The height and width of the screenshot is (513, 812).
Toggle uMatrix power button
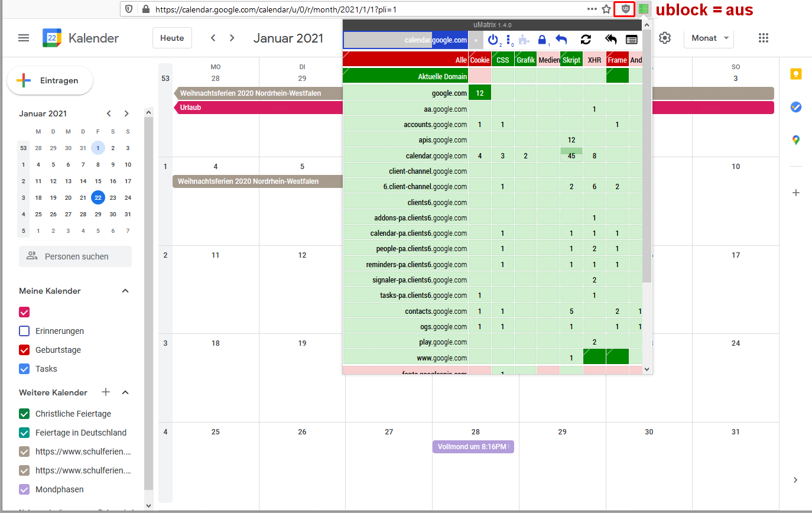click(x=493, y=40)
